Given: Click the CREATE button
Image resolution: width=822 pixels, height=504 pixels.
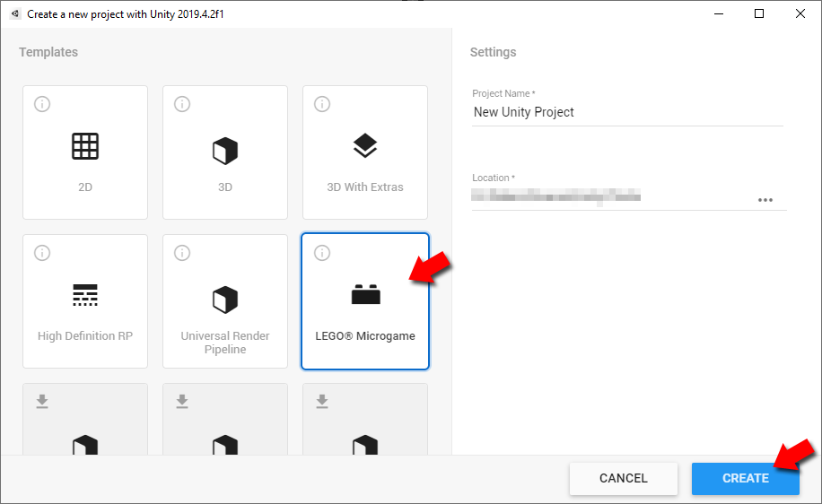Looking at the screenshot, I should [x=745, y=478].
